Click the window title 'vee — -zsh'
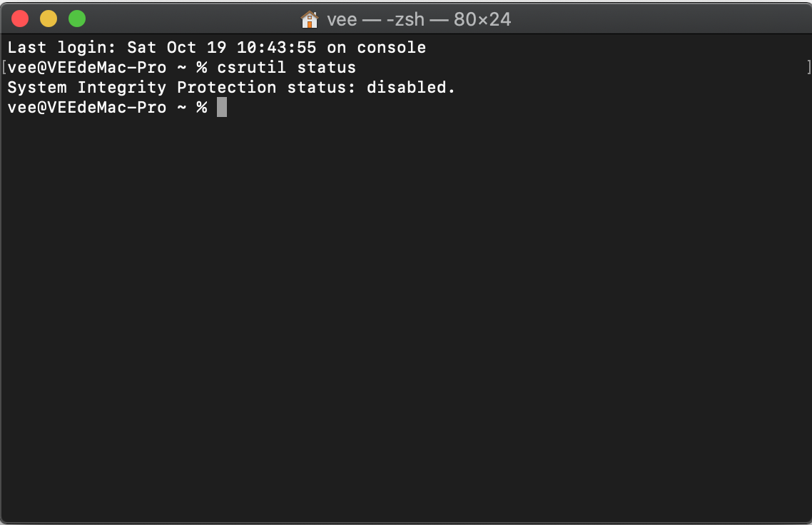812x525 pixels. click(x=375, y=20)
